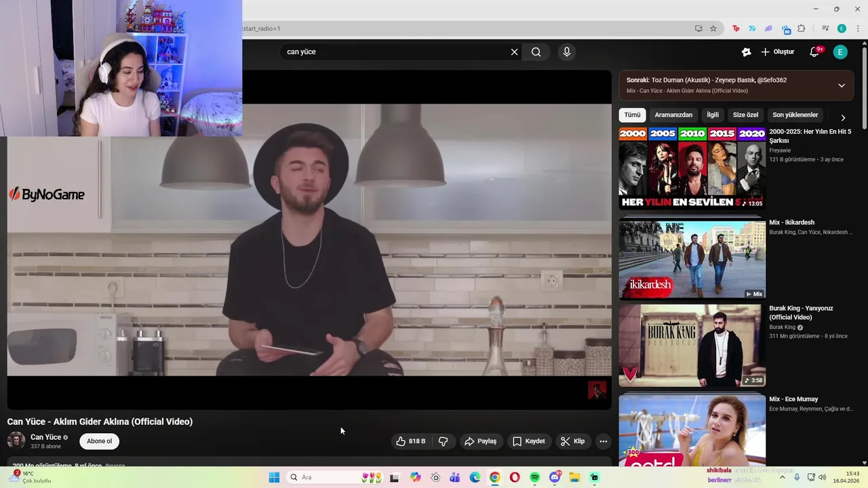868x488 pixels.
Task: Open the blue calendar-style browser extension
Action: pyautogui.click(x=785, y=28)
